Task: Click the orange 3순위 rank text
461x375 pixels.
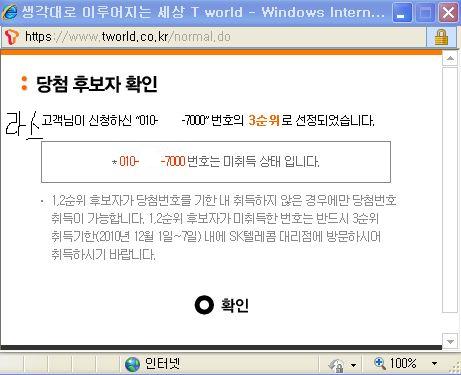Action: [264, 120]
